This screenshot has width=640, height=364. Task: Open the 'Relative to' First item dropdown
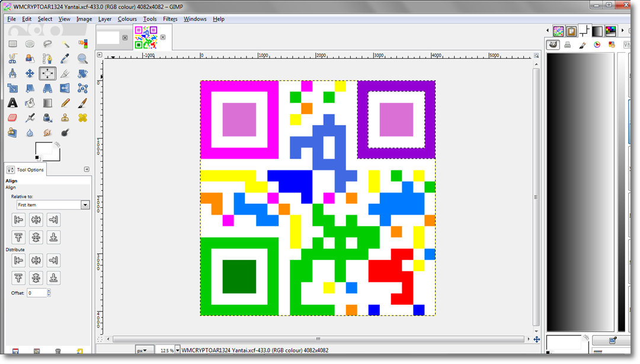(53, 205)
